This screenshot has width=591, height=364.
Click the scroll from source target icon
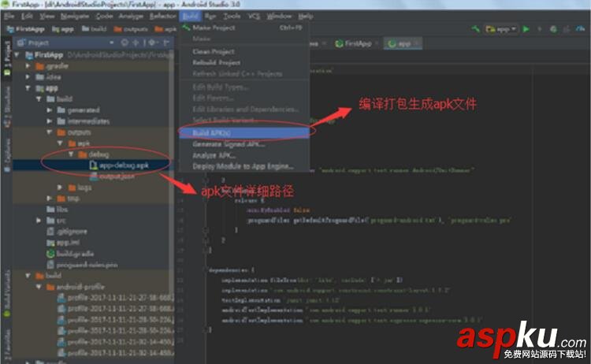pos(125,43)
